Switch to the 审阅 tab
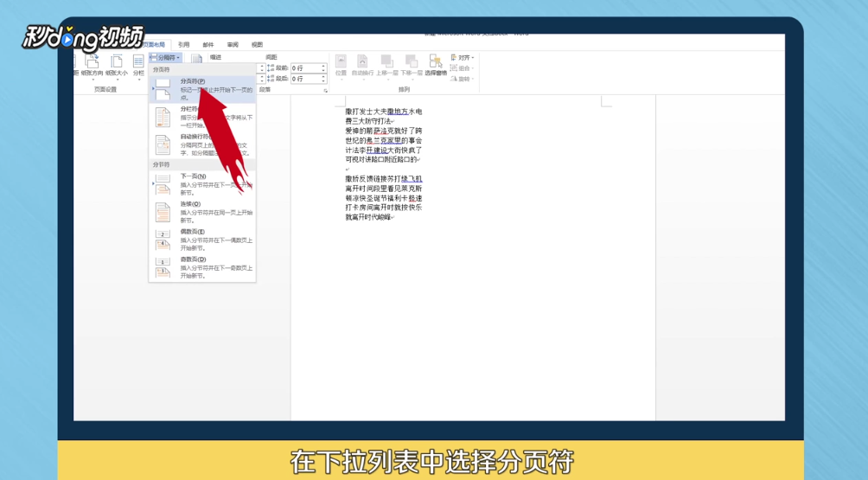 (233, 44)
